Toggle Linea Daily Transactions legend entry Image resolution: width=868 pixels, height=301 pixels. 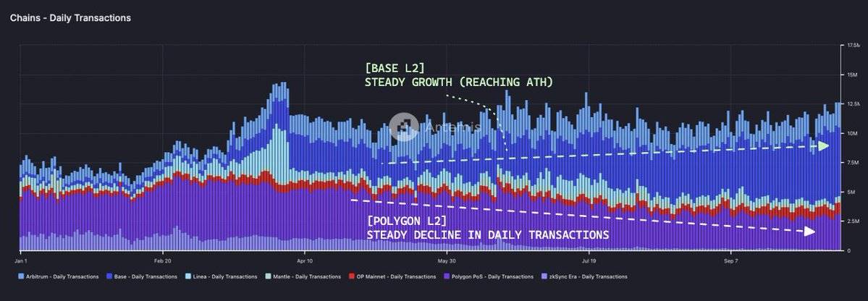222,276
